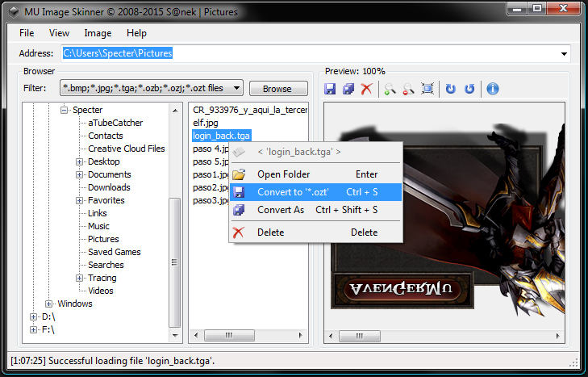Choose Convert As in context menu
This screenshot has height=377, width=588.
(x=315, y=210)
